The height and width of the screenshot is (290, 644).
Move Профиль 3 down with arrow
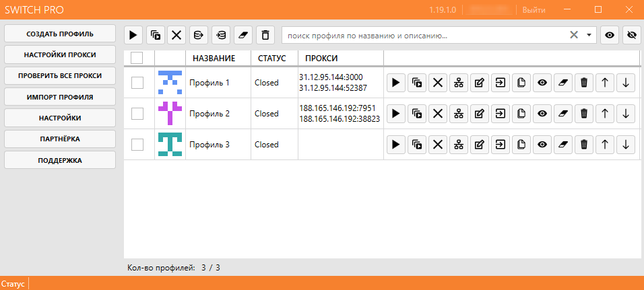[x=626, y=145]
